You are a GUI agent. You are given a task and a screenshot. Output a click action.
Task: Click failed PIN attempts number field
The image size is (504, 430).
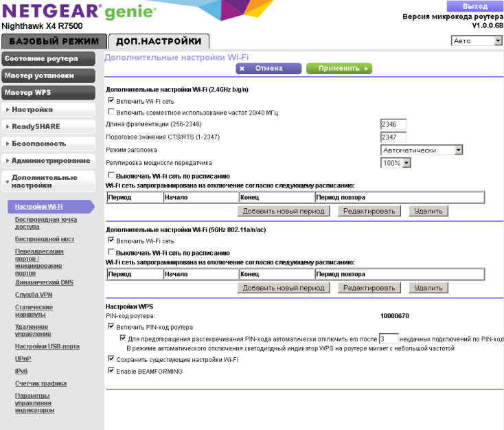389,339
